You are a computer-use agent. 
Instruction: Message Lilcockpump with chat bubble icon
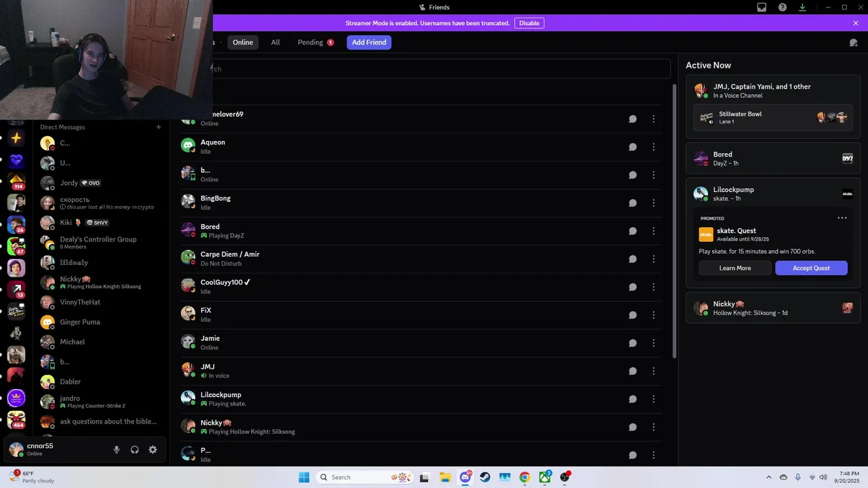[633, 399]
